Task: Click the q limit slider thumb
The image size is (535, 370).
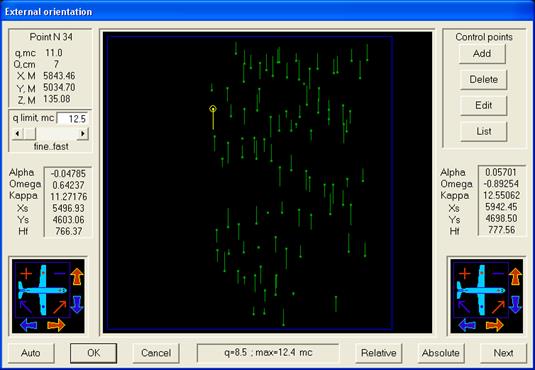Action: [x=29, y=133]
